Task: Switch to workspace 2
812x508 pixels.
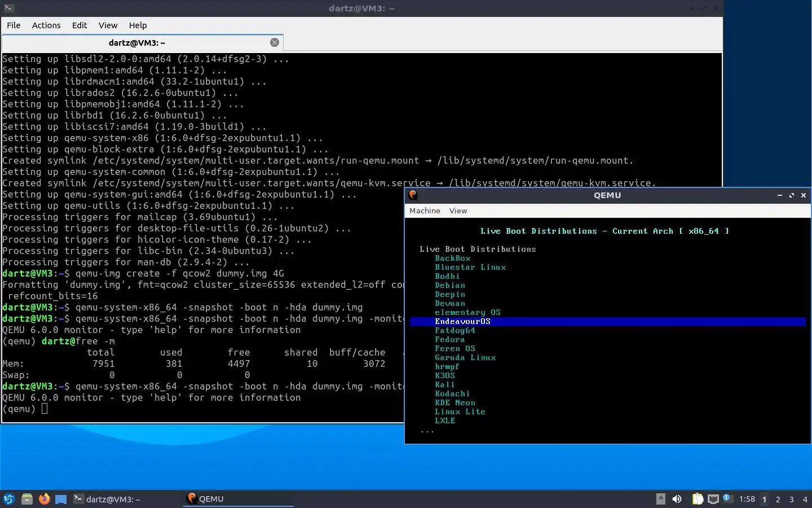Action: tap(778, 500)
